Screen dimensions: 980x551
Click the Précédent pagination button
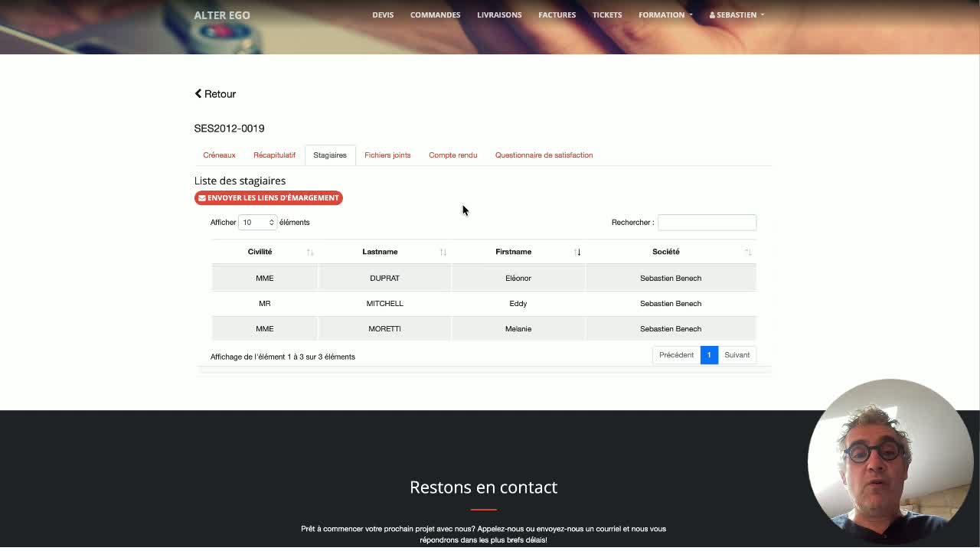click(x=676, y=355)
